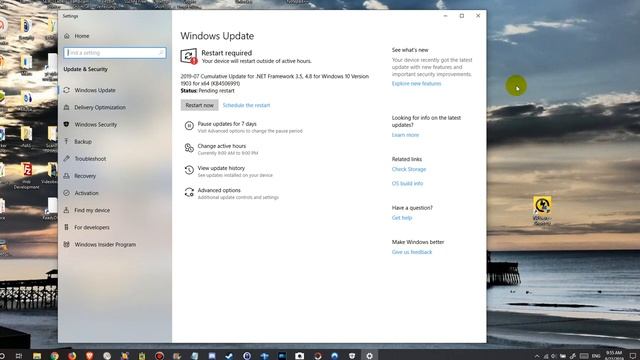Open Delivery Optimization settings

(100, 107)
